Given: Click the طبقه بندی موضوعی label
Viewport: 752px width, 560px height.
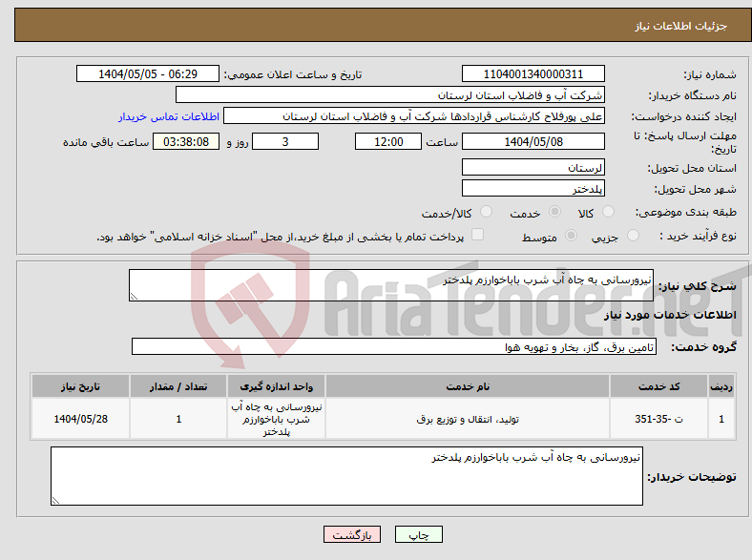Looking at the screenshot, I should (686, 212).
